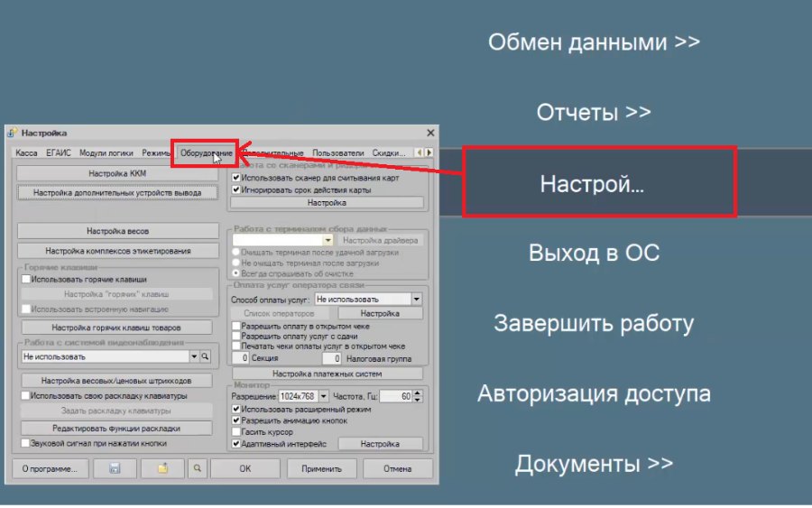Switch to the Режимы tab

point(155,153)
